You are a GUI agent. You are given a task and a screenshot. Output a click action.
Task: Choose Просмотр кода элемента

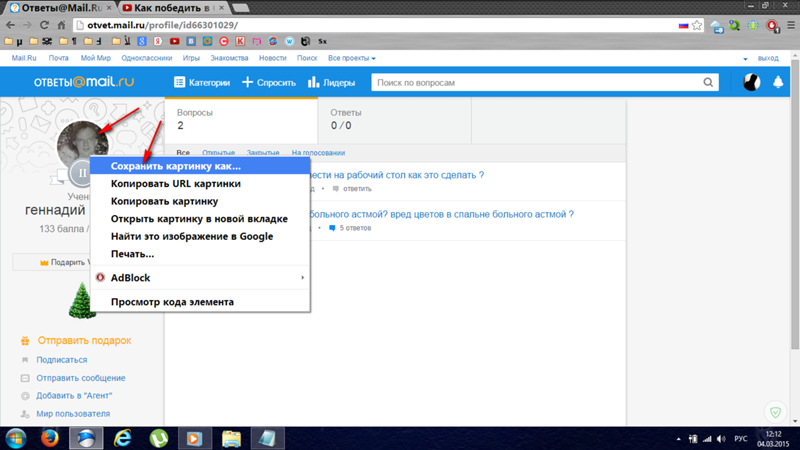pos(200,302)
